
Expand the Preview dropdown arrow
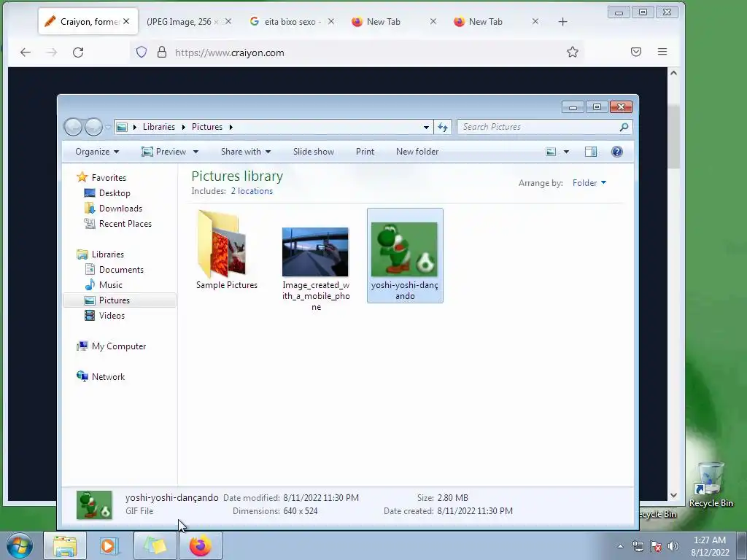coord(196,152)
